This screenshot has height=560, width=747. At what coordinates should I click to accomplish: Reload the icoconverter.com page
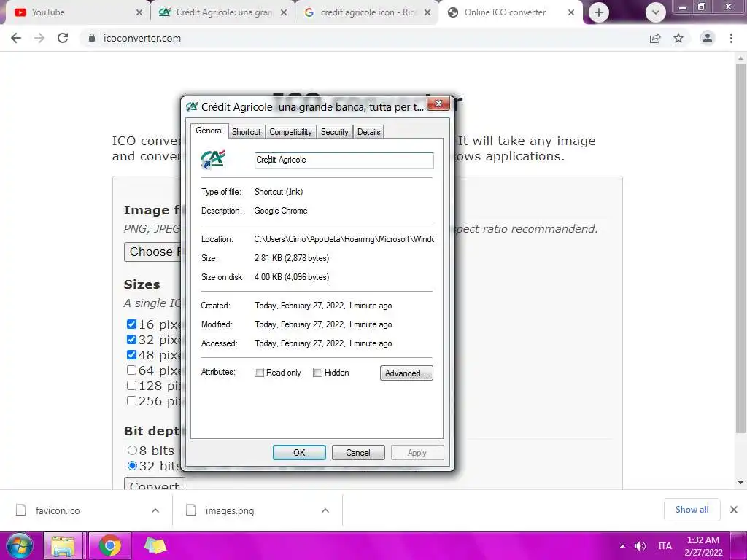click(x=63, y=38)
